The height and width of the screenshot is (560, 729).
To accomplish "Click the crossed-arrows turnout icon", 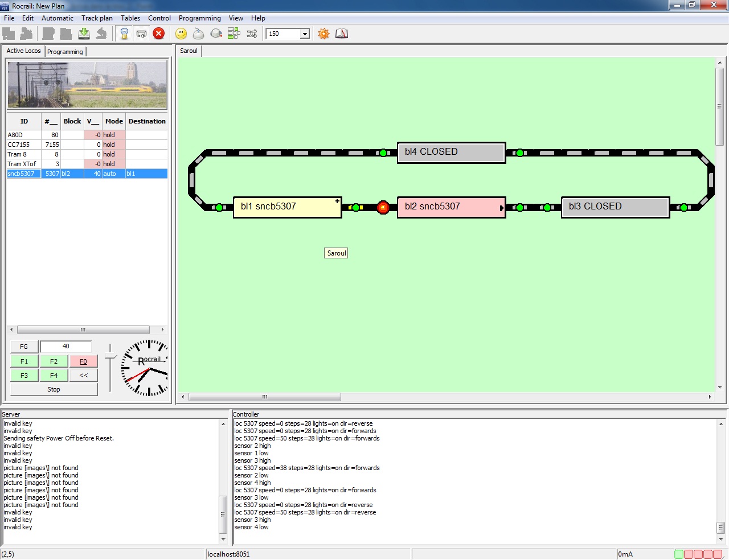I will point(252,34).
